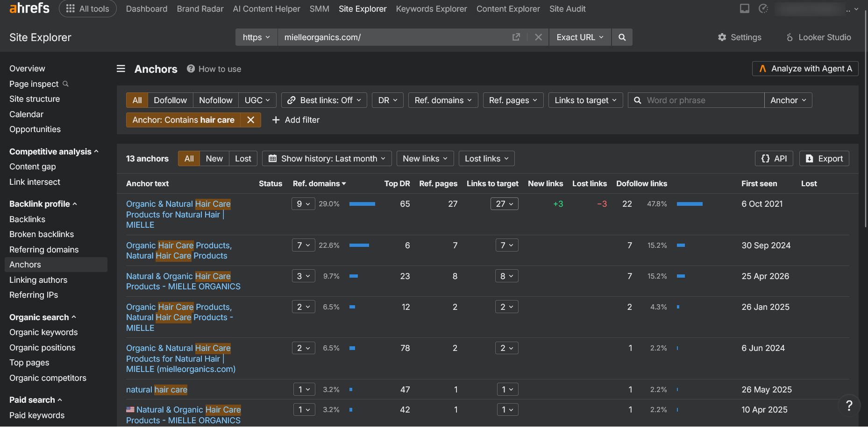Clear the mielleorganics.com URL field
This screenshot has height=427, width=868.
(538, 37)
